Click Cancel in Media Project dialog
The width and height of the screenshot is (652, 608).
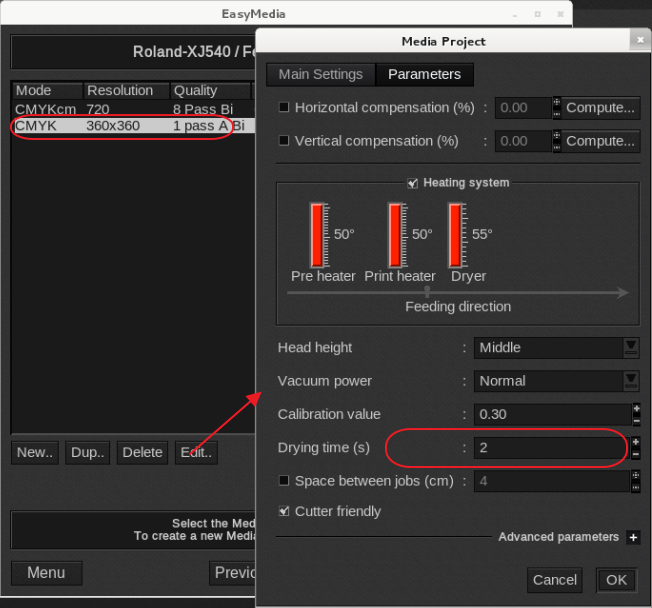(554, 580)
